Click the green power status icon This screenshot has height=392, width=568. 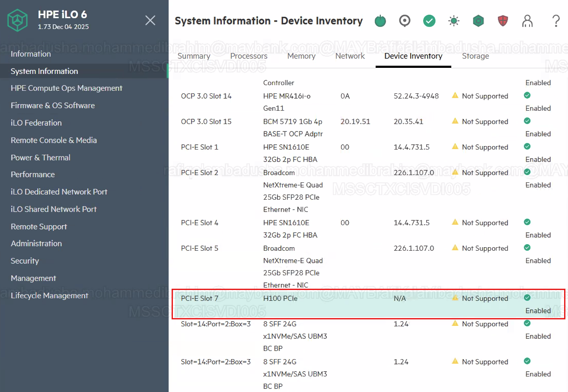coord(380,21)
